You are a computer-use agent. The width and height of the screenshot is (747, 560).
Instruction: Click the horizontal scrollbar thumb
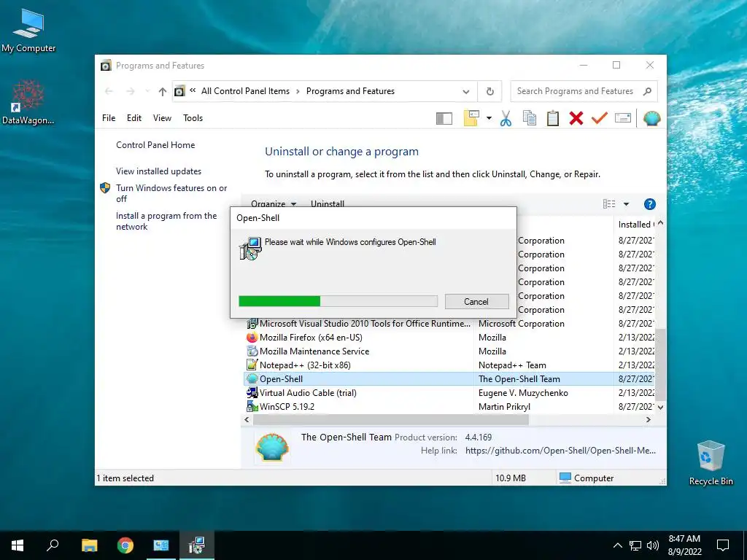(391, 419)
